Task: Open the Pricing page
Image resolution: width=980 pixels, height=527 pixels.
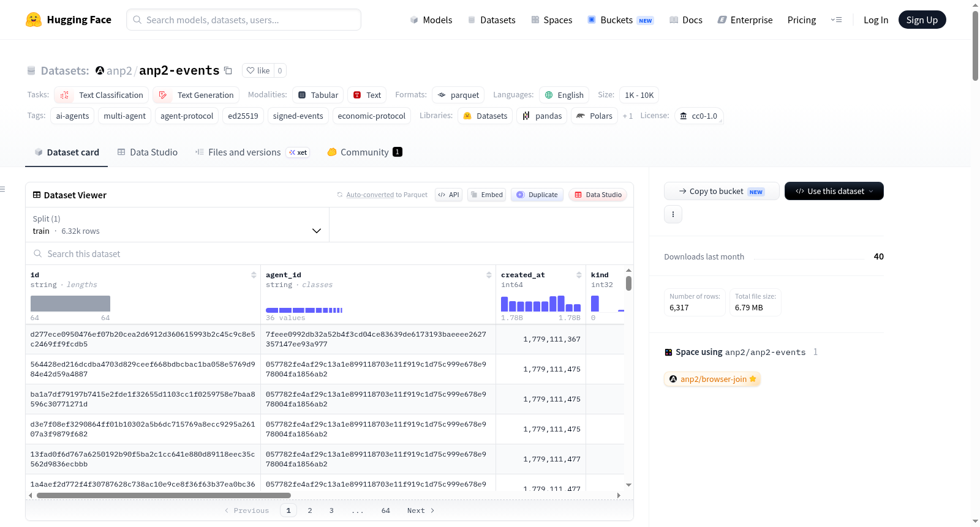Action: [802, 20]
